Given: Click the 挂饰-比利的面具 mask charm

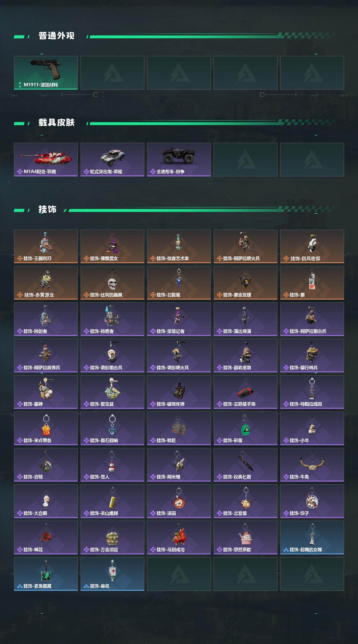Looking at the screenshot, I should 112,283.
